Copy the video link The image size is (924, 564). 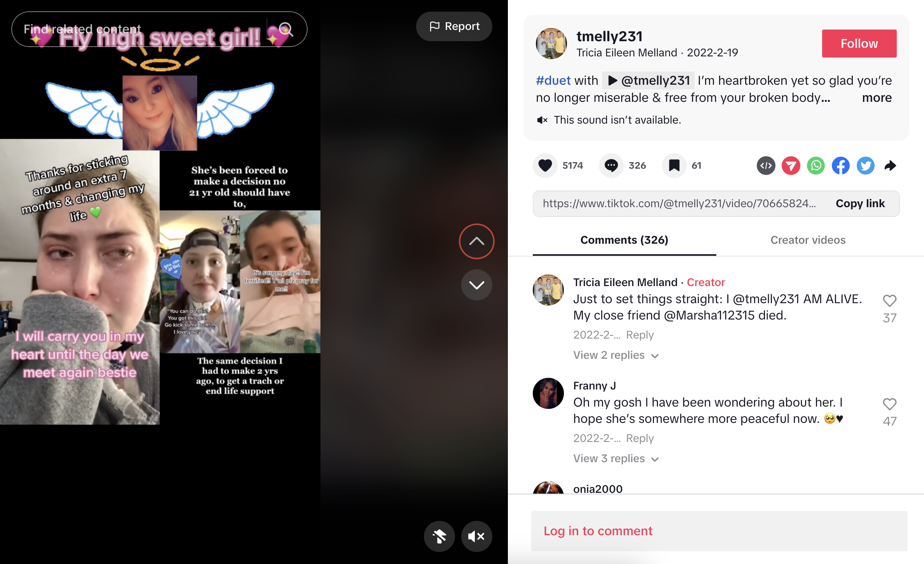click(x=860, y=204)
